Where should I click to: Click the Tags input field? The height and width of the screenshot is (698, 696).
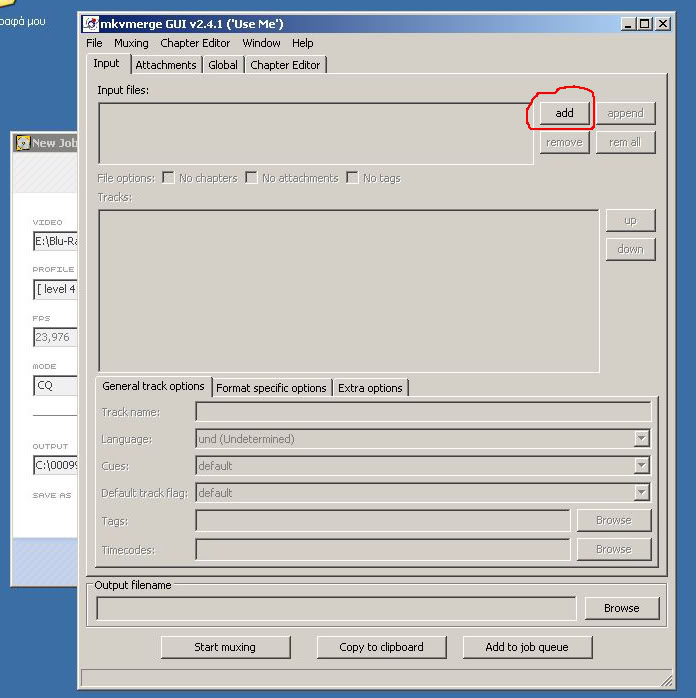(x=383, y=520)
